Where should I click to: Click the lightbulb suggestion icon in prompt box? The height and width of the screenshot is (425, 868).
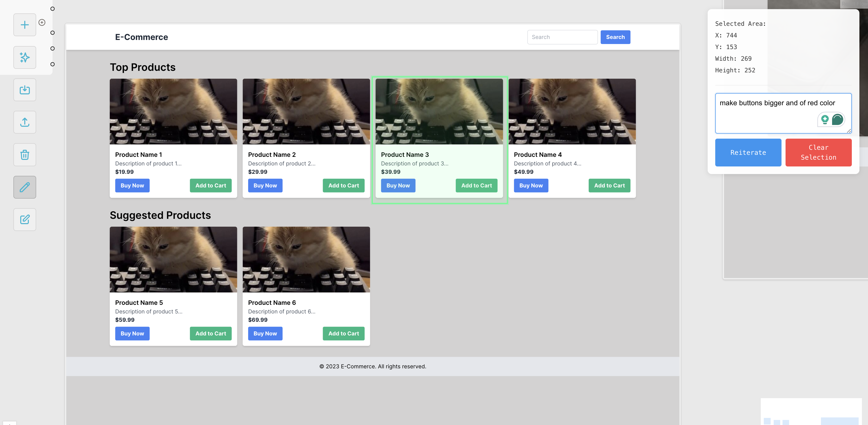(825, 119)
